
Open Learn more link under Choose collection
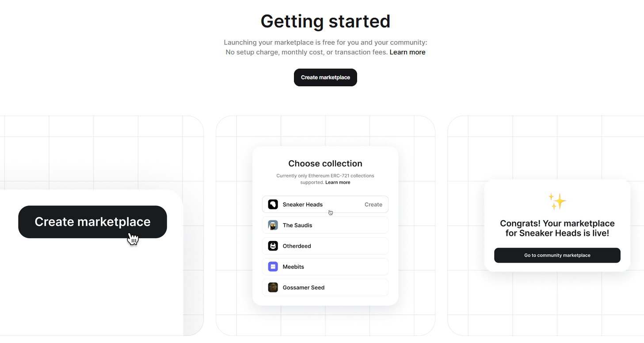tap(338, 182)
